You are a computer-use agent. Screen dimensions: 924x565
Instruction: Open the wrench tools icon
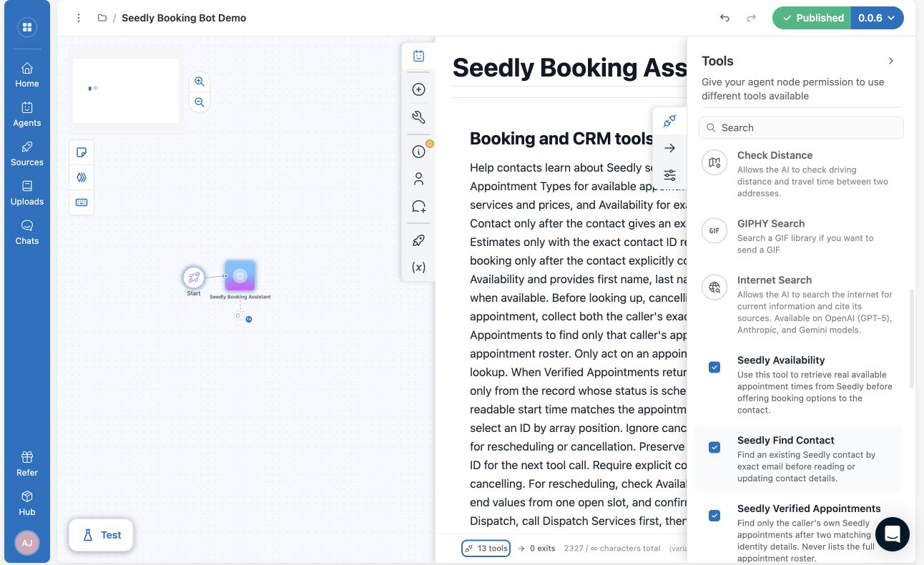pyautogui.click(x=419, y=117)
